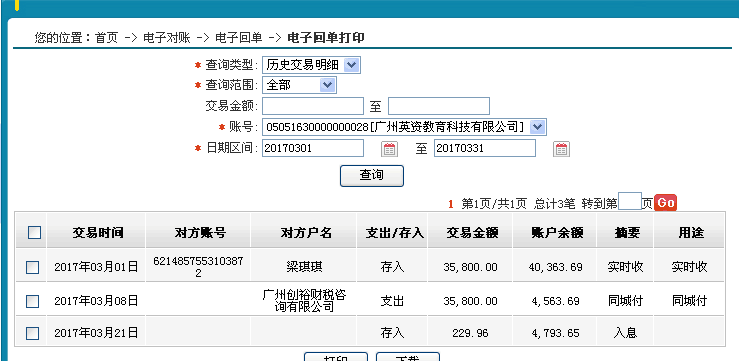Click the 下载 button below table
This screenshot has height=361, width=739.
(x=408, y=357)
